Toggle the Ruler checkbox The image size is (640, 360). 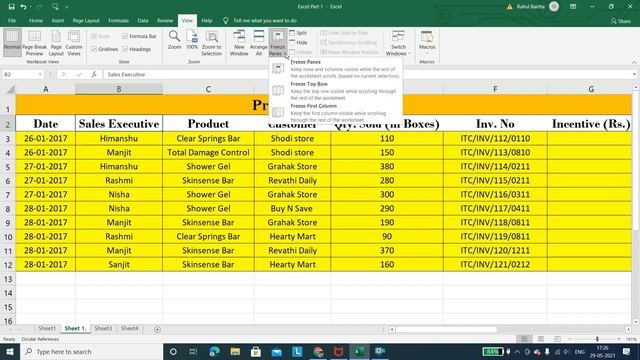coord(101,36)
